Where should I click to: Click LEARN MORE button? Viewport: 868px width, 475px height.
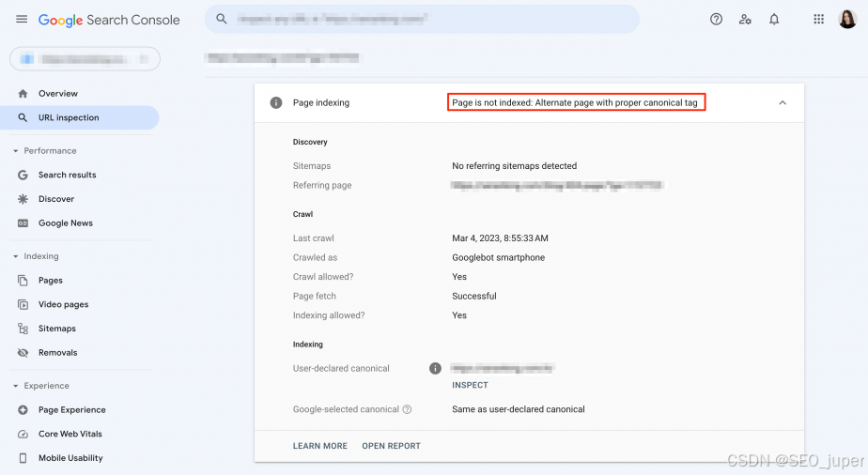320,446
